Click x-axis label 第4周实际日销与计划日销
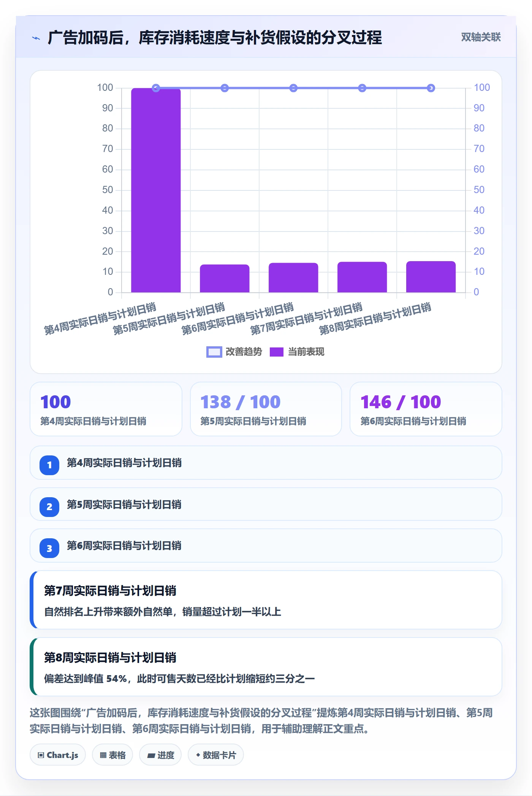The height and width of the screenshot is (796, 532). (100, 319)
